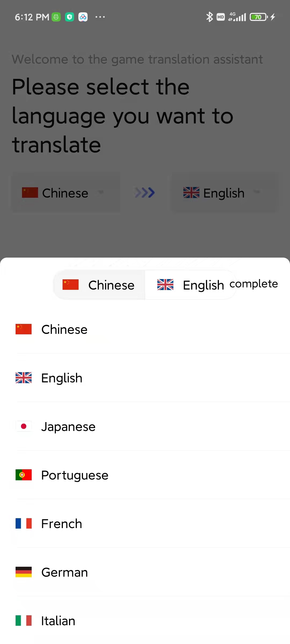The height and width of the screenshot is (644, 290).
Task: Open the English target language dropdown
Action: pyautogui.click(x=224, y=193)
